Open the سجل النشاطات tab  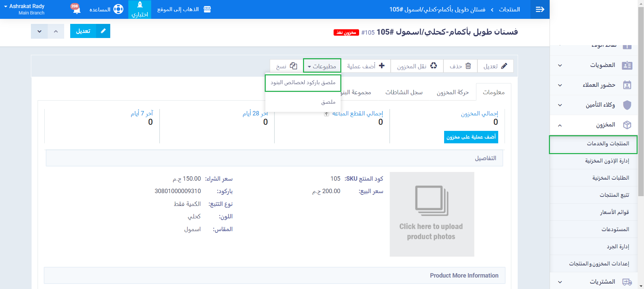[404, 92]
